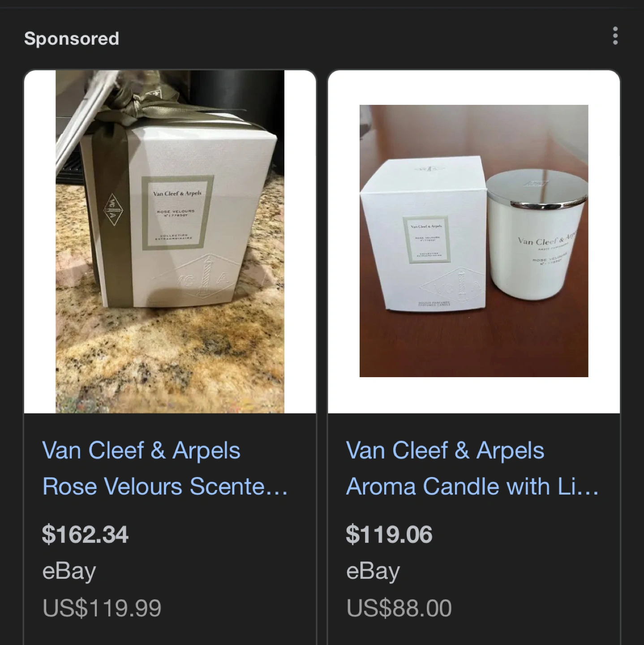
Task: Select the $119.06 price
Action: coord(389,534)
